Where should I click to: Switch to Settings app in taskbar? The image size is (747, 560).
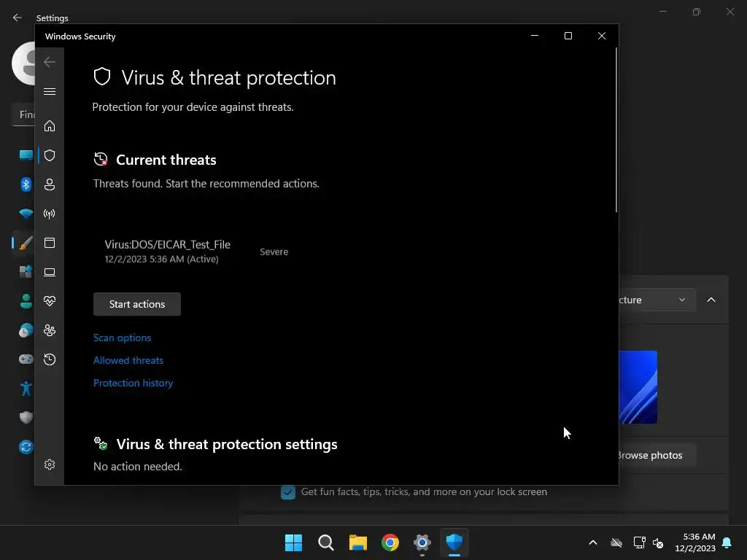(x=422, y=542)
